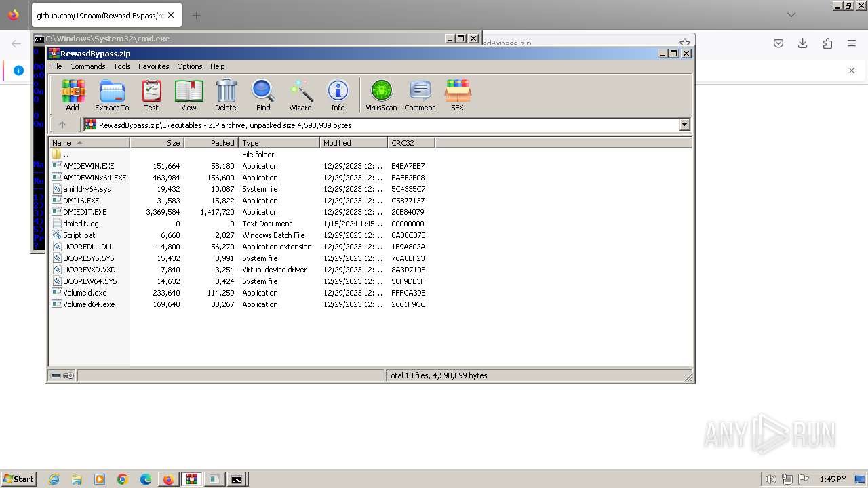This screenshot has height=488, width=868.
Task: Click the Firefox back arrow
Action: 16,43
